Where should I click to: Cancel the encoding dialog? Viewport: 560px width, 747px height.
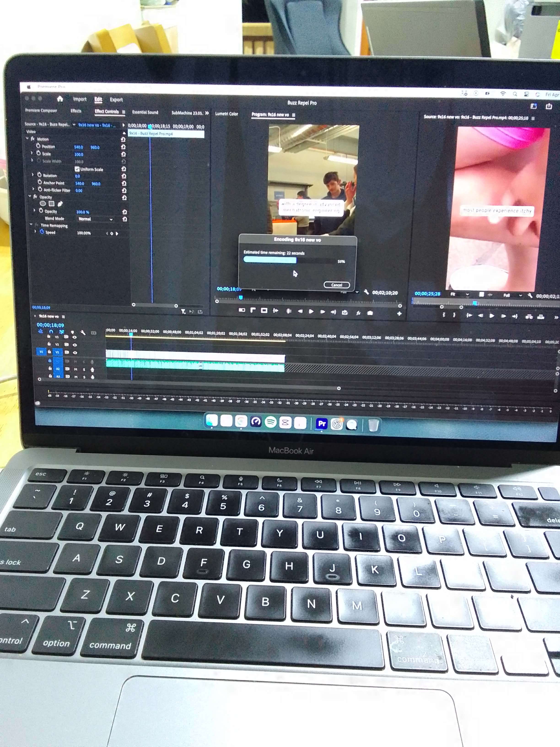(x=337, y=285)
